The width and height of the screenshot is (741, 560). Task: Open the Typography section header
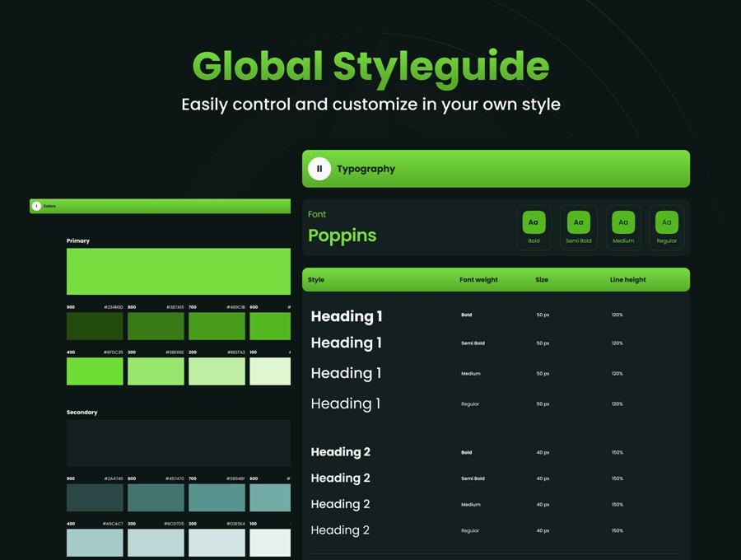click(x=496, y=169)
